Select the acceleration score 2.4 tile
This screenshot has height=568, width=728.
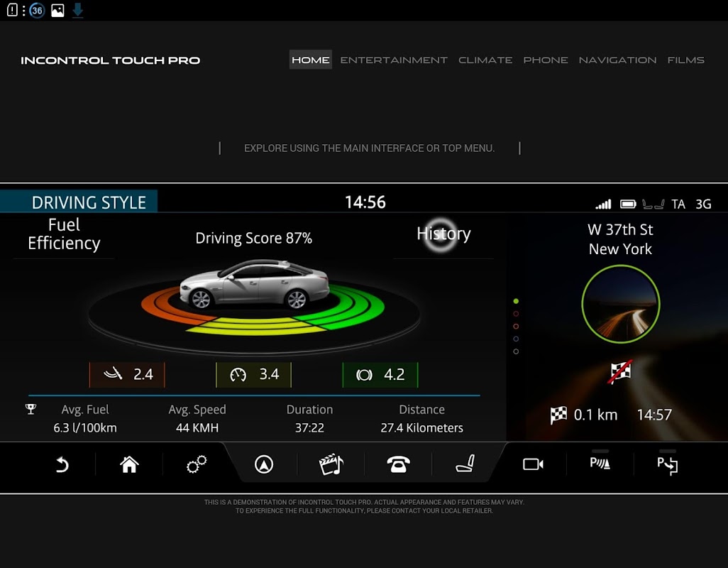tap(127, 374)
